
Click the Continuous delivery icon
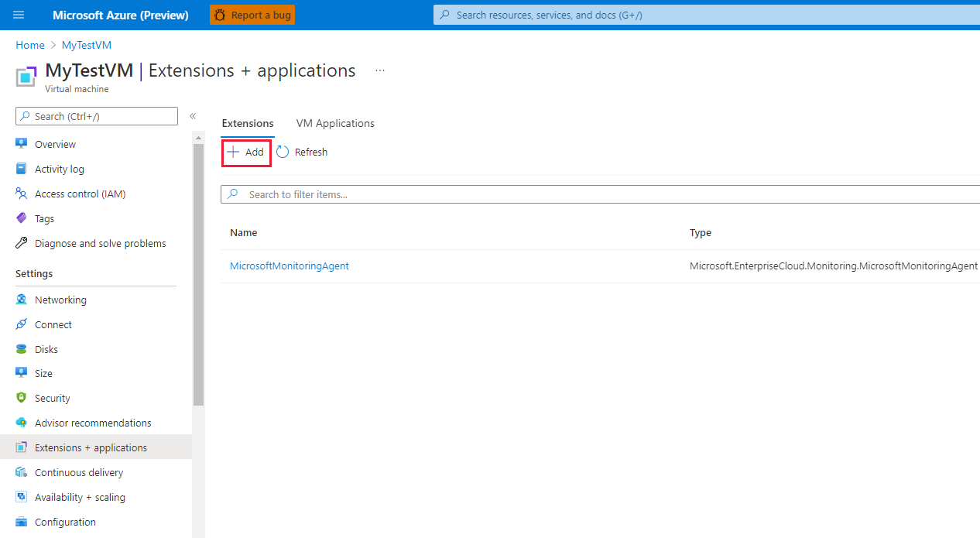[22, 472]
